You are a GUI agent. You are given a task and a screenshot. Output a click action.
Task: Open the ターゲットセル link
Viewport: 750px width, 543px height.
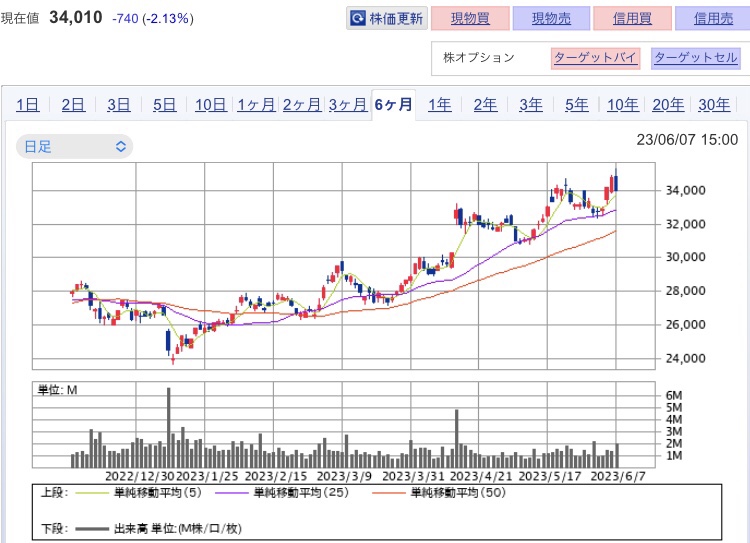click(696, 58)
